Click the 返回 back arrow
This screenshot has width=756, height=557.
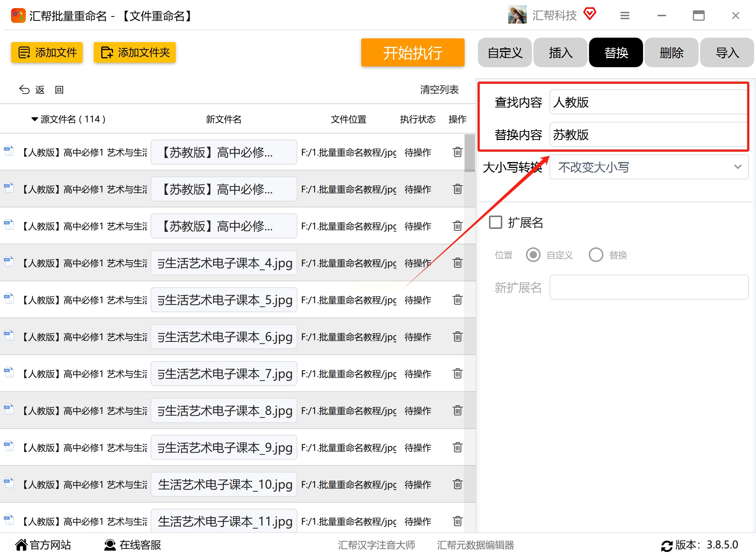coord(24,90)
